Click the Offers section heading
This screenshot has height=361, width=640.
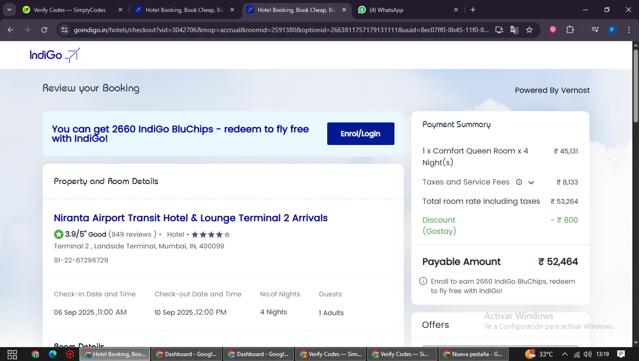(435, 325)
